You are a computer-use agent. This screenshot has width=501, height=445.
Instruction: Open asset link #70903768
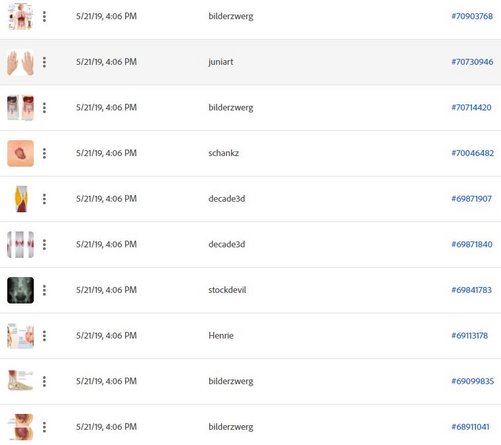[472, 16]
